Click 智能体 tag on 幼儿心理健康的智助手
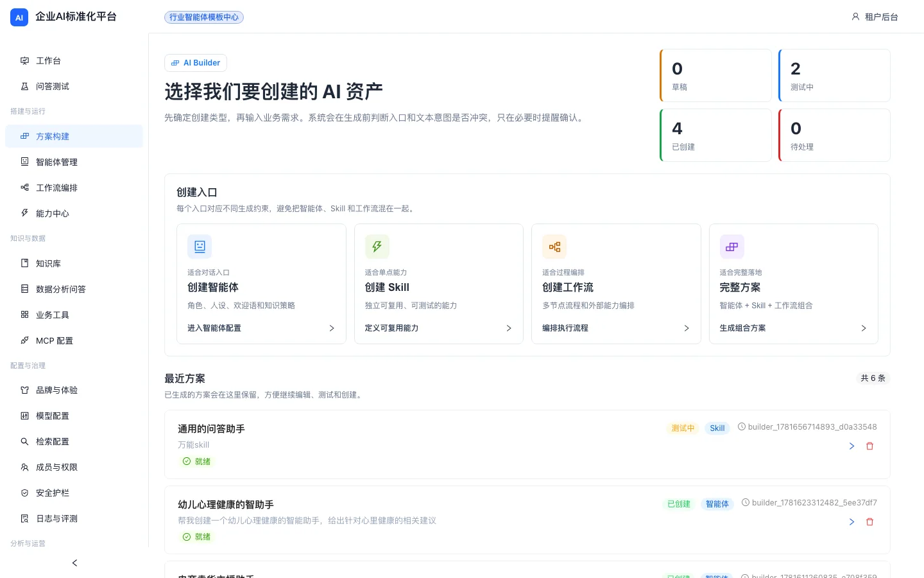 click(717, 504)
